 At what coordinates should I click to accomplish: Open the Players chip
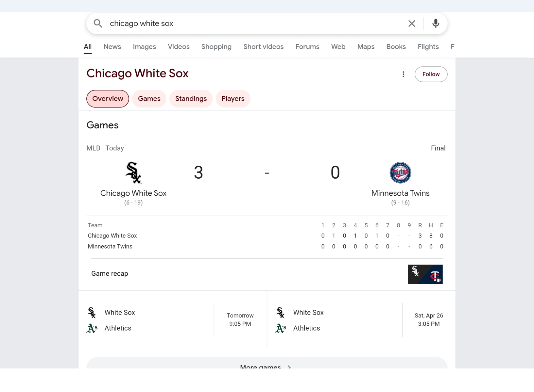tap(233, 99)
